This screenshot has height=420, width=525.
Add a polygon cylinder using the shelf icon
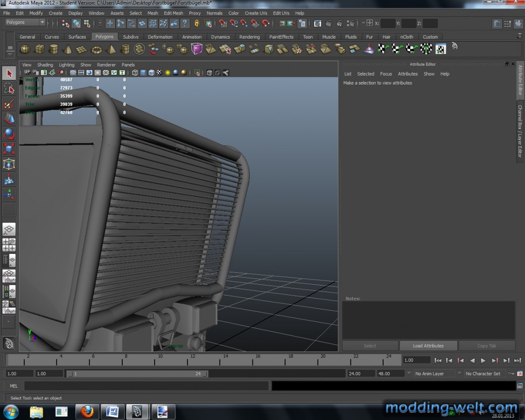coord(54,49)
